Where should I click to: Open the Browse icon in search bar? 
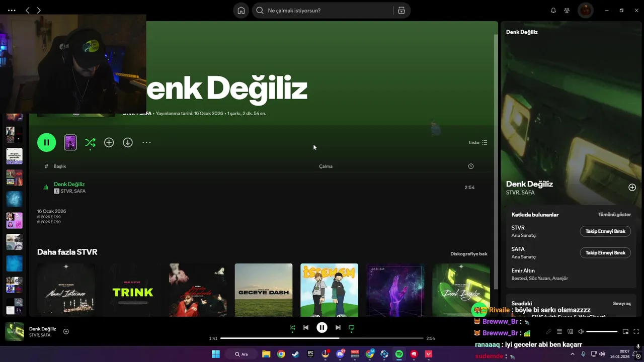click(x=401, y=11)
